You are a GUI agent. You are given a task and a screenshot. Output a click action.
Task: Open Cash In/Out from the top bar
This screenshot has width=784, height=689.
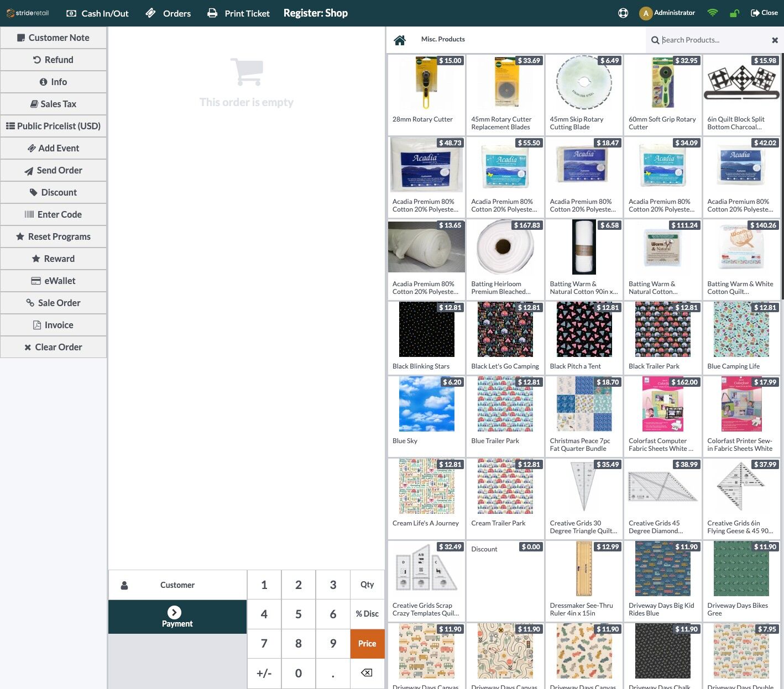(97, 13)
